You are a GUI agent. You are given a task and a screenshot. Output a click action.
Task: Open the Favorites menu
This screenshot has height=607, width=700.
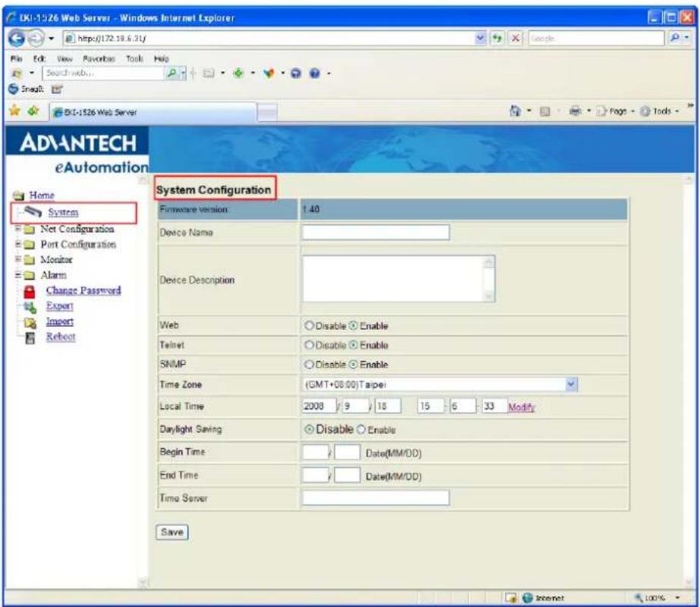click(x=99, y=58)
